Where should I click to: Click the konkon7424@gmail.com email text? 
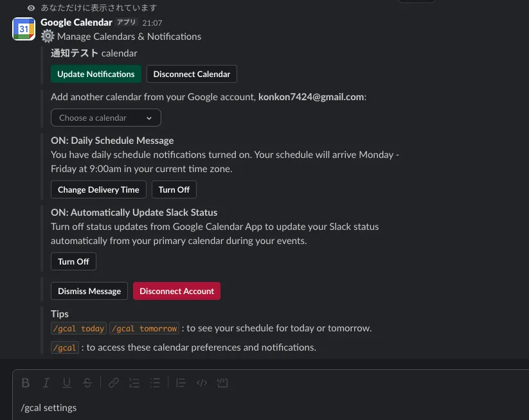coord(311,97)
